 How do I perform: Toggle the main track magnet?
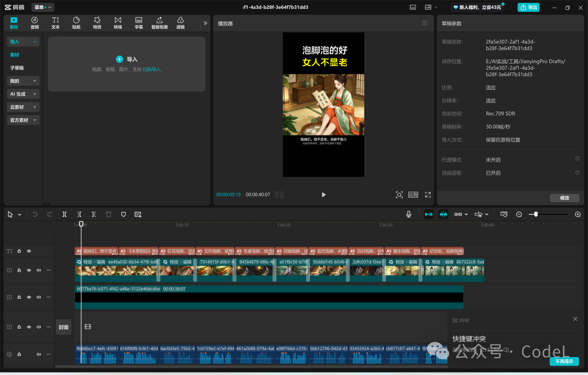pyautogui.click(x=428, y=214)
